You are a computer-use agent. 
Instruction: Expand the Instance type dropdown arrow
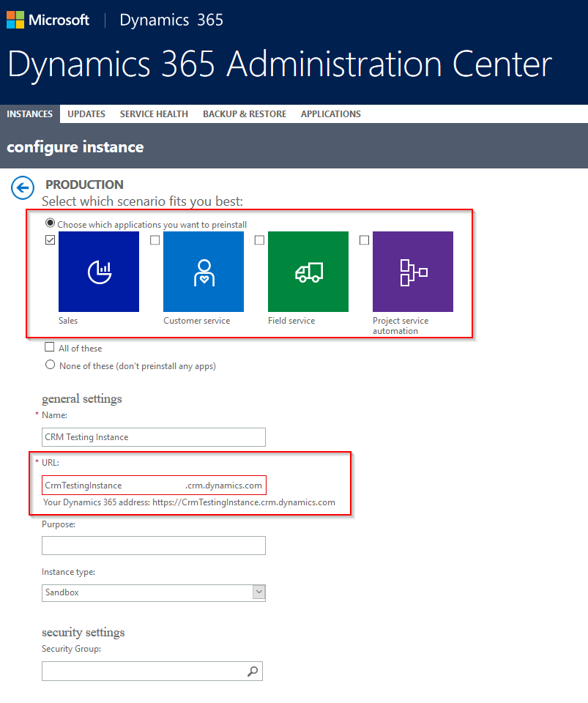click(x=258, y=592)
